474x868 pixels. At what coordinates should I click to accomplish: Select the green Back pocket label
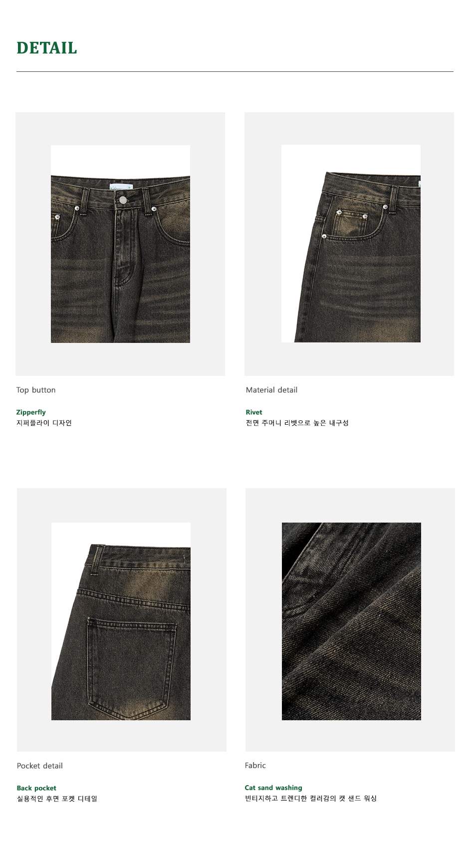pos(36,788)
